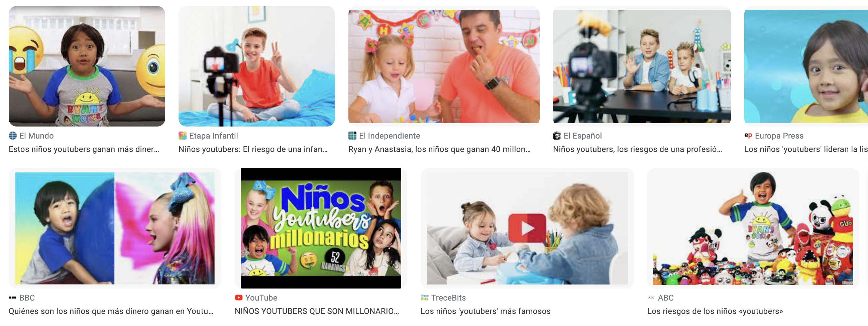868x326 pixels.
Task: Open link 'Quiénes son los niños que más dinero'
Action: [x=111, y=311]
